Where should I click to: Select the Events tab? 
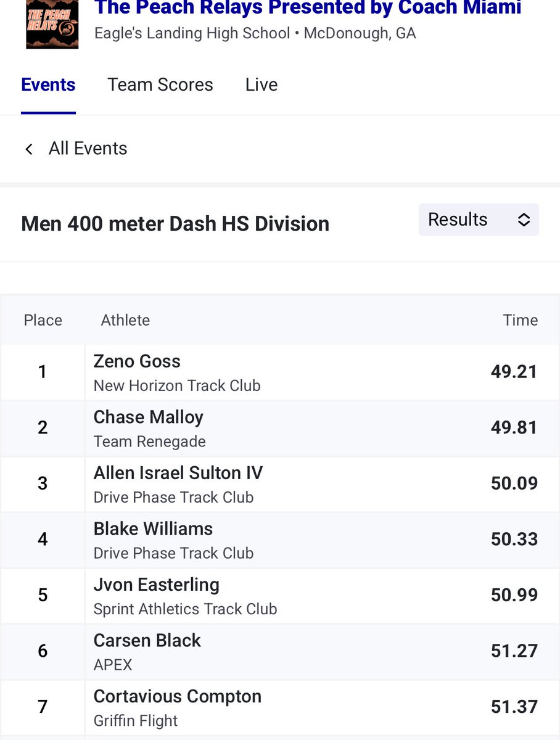click(48, 84)
